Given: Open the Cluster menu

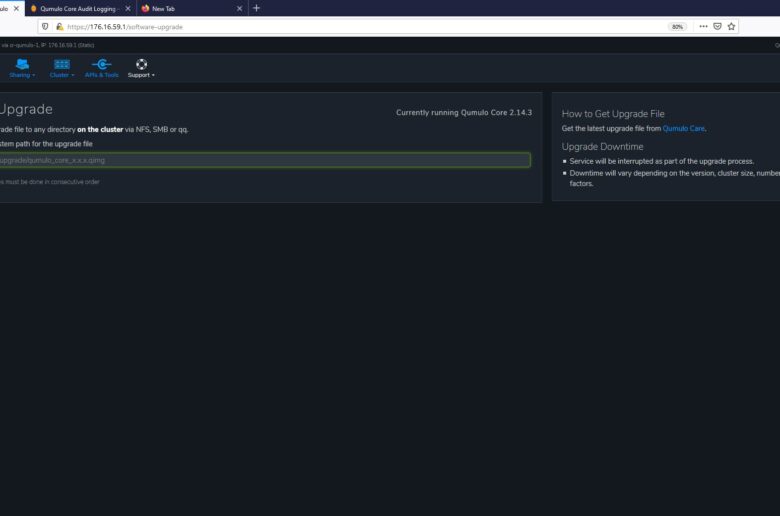Looking at the screenshot, I should 62,68.
